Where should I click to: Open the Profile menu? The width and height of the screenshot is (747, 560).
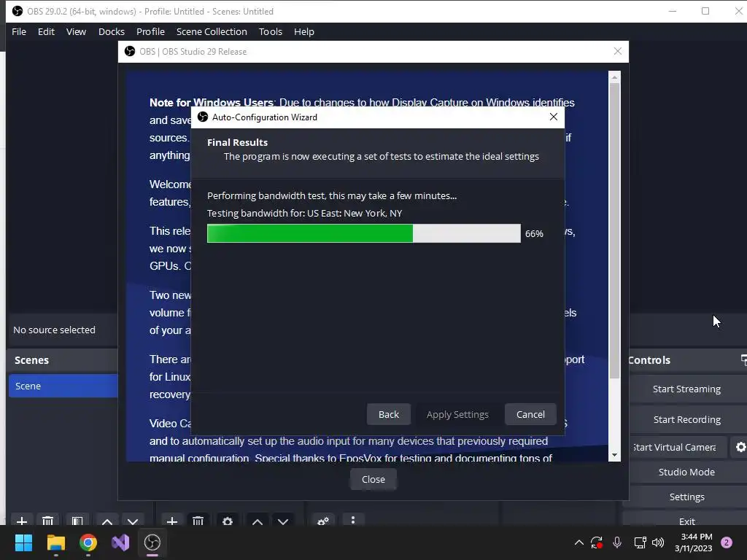coord(150,31)
